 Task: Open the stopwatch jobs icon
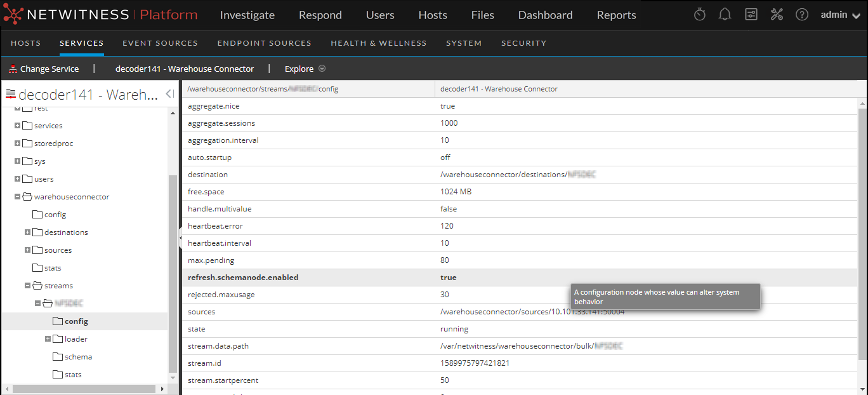[700, 15]
